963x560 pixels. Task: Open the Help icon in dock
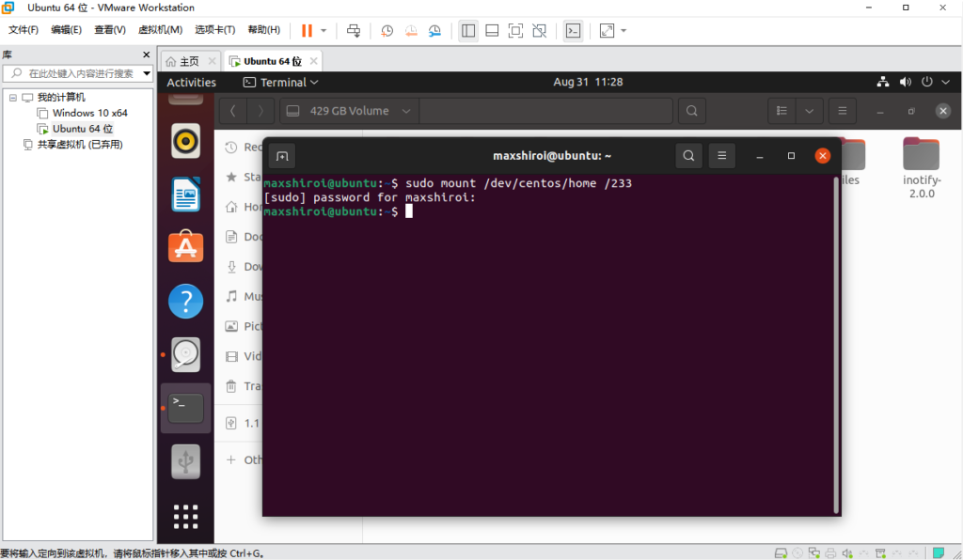[x=185, y=302]
